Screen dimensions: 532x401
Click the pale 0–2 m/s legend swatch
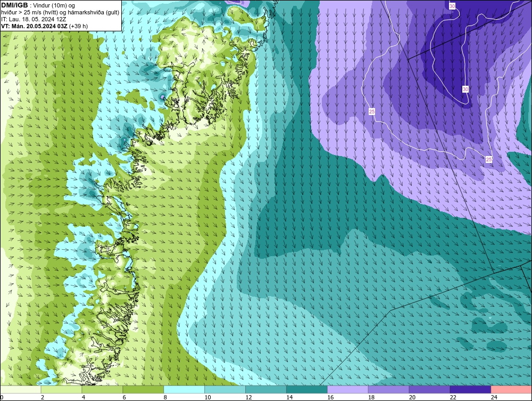pyautogui.click(x=21, y=389)
